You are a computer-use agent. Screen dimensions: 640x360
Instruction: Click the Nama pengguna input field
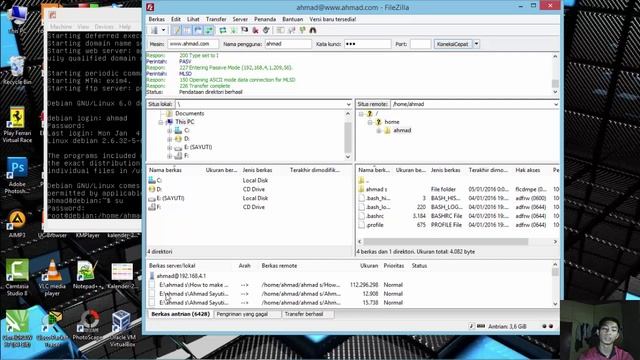288,44
